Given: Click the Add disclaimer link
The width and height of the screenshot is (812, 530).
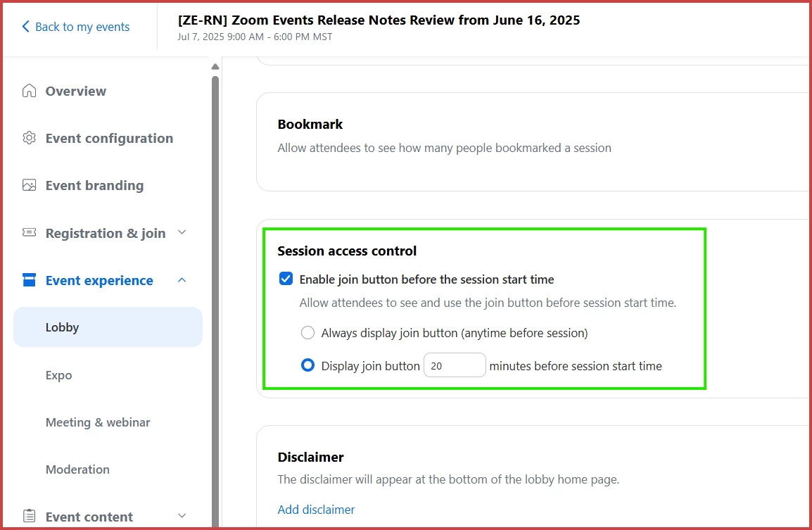Looking at the screenshot, I should [x=316, y=510].
